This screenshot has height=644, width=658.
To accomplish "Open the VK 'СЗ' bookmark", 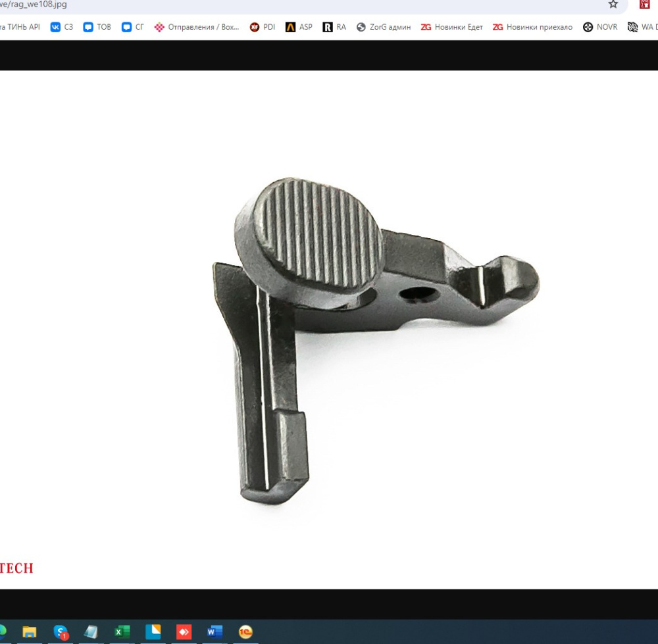I will (62, 27).
